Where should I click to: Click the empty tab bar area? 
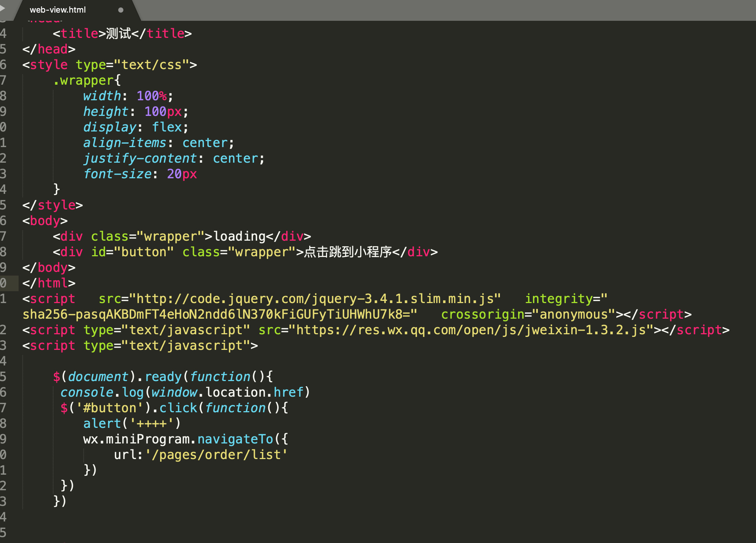point(446,10)
